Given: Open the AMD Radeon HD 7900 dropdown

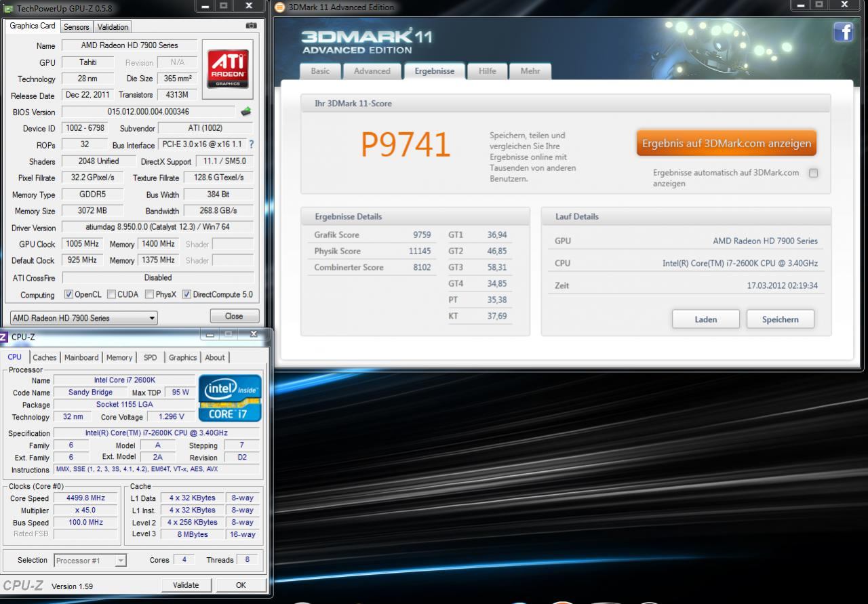Looking at the screenshot, I should [83, 318].
